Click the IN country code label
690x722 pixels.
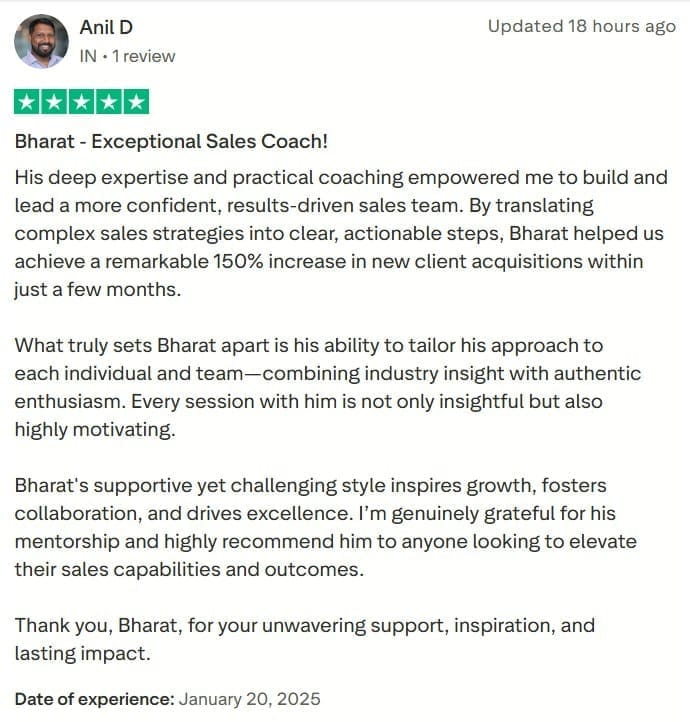tap(88, 56)
